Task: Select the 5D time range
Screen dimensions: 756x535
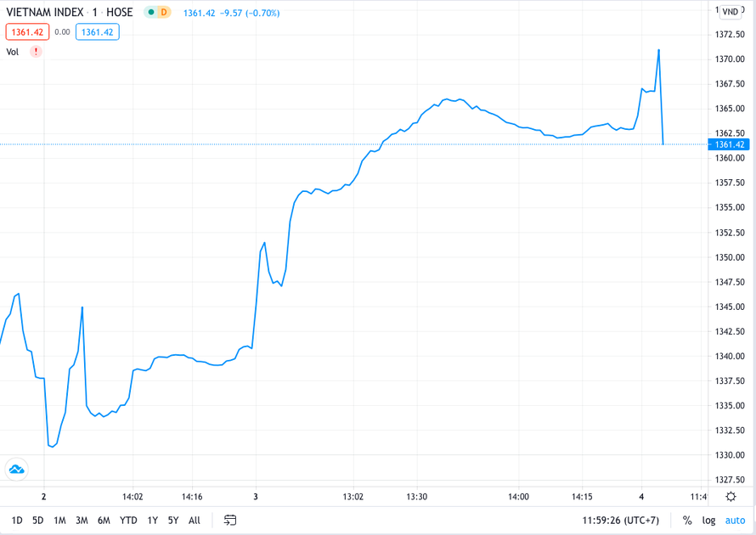Action: [x=38, y=521]
